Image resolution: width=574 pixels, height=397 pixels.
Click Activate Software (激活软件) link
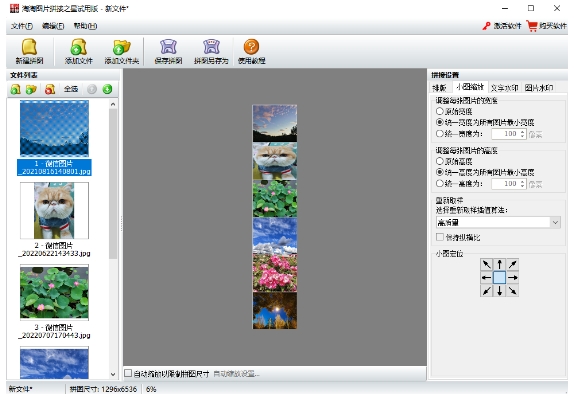(x=507, y=26)
